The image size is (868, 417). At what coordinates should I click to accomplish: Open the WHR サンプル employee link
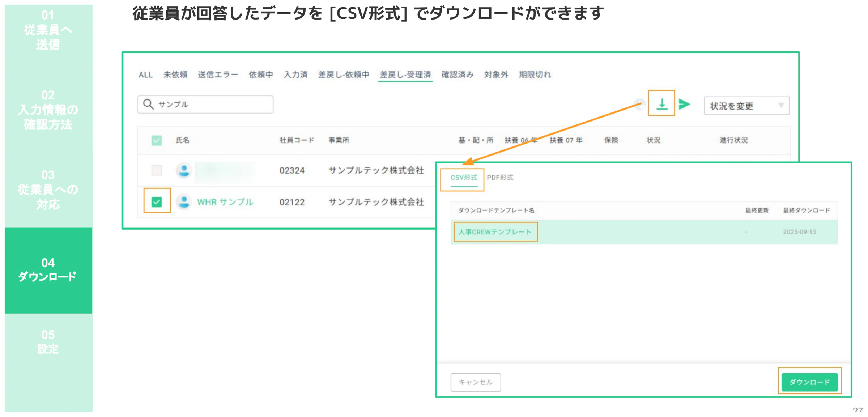pyautogui.click(x=225, y=202)
